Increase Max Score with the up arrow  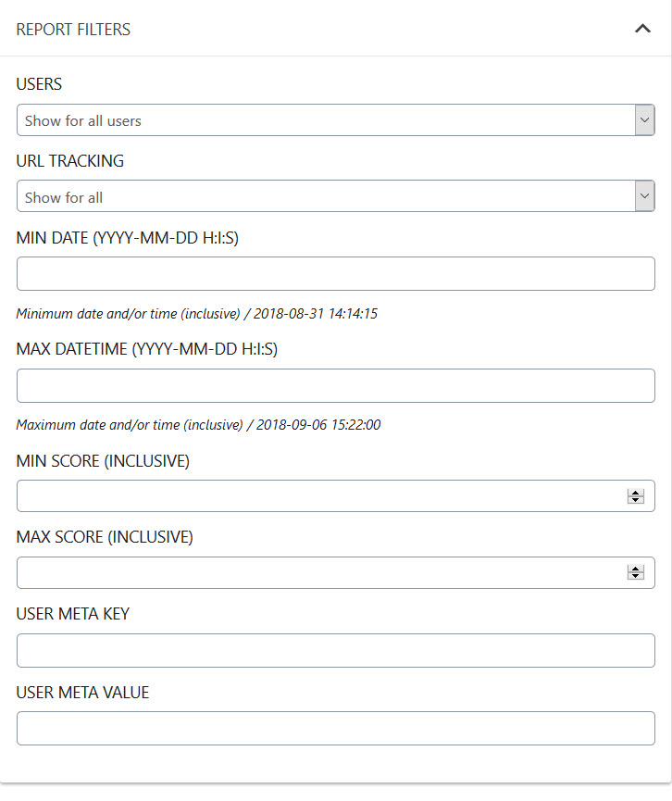(x=636, y=569)
